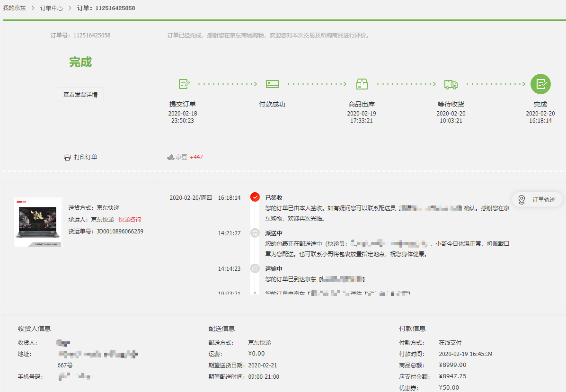The image size is (566, 392).
Task: Click the 查看发票详情 button
Action: point(80,95)
